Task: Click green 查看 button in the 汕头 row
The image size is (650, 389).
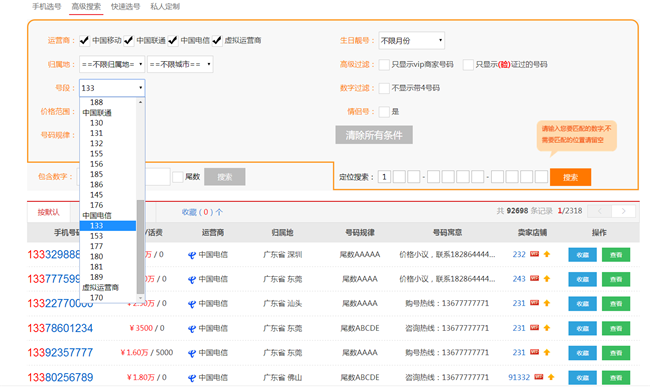Action: point(616,304)
